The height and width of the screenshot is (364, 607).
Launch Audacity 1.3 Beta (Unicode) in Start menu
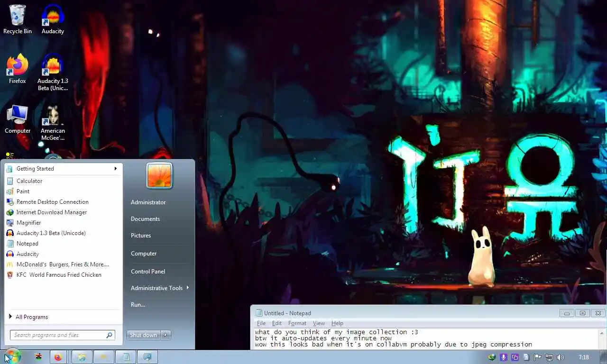[64, 233]
